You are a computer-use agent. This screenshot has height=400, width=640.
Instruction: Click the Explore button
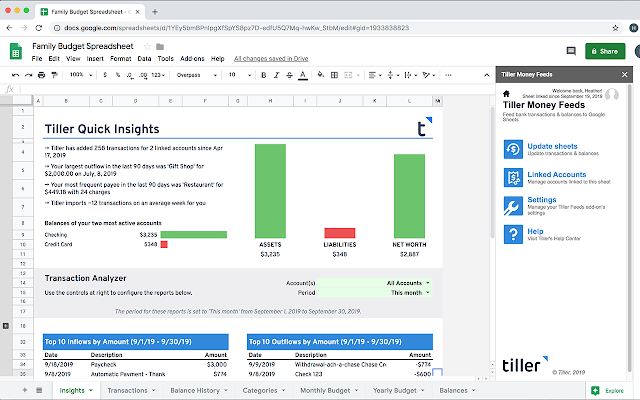(608, 391)
